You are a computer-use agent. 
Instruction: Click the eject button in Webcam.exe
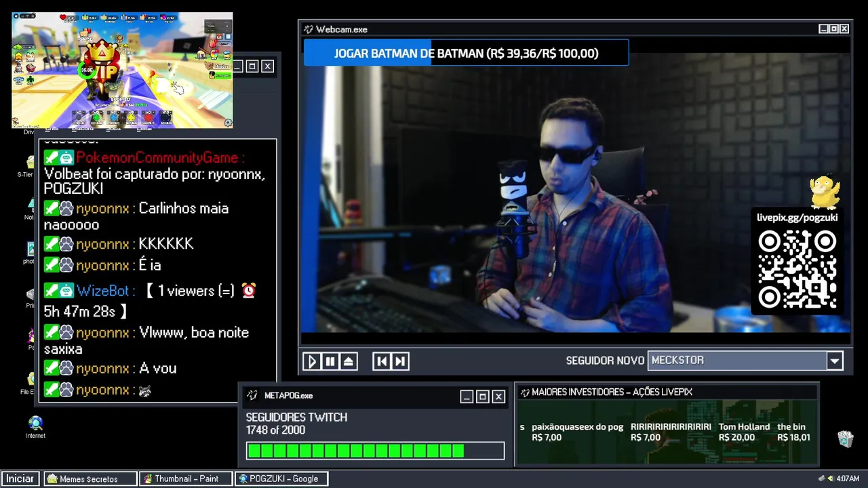[348, 361]
